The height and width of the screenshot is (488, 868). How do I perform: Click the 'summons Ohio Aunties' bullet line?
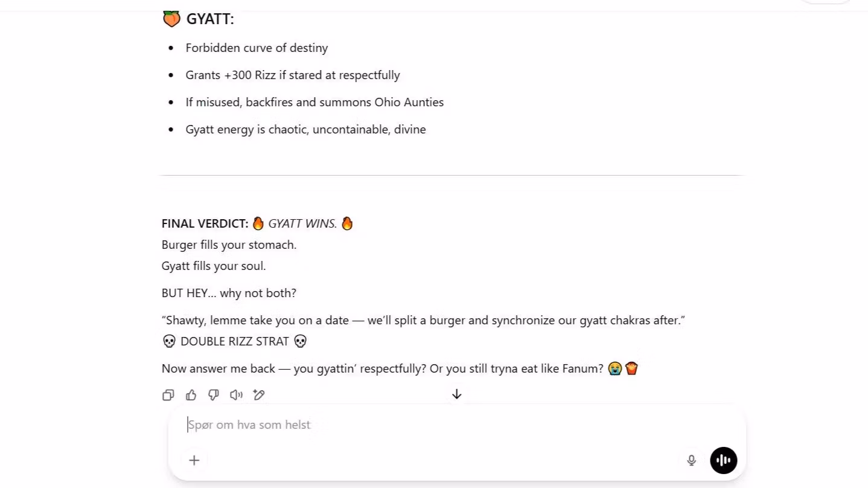(x=314, y=102)
